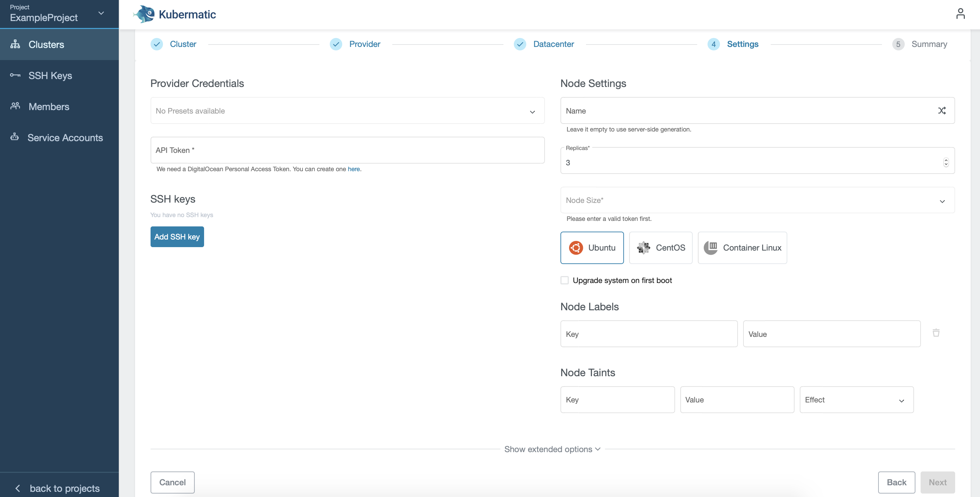Click the Members people icon

pyautogui.click(x=15, y=106)
